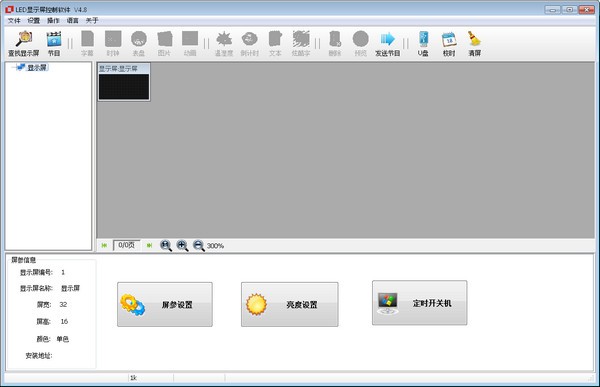Open the 操作 operations menu
Screen dimensions: 600x387
pyautogui.click(x=53, y=21)
